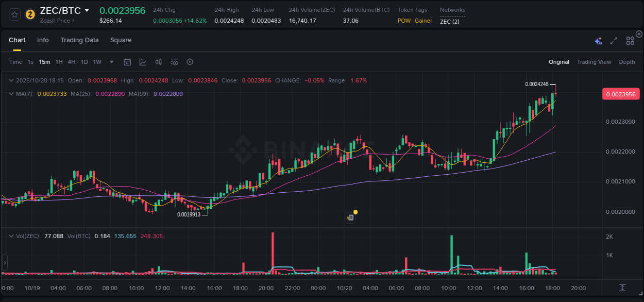Toggle the favorite star for ZEC/BTC
644x302 pixels.
pos(14,14)
